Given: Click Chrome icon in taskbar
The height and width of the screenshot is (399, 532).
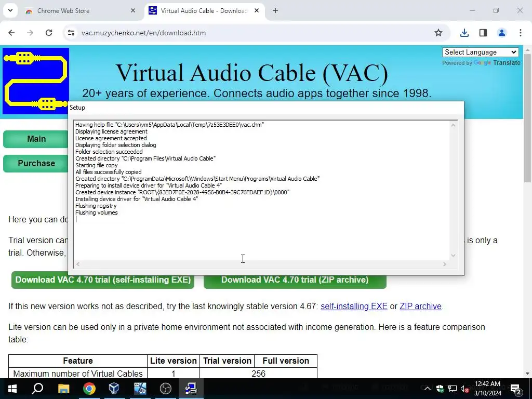Looking at the screenshot, I should click(x=89, y=389).
